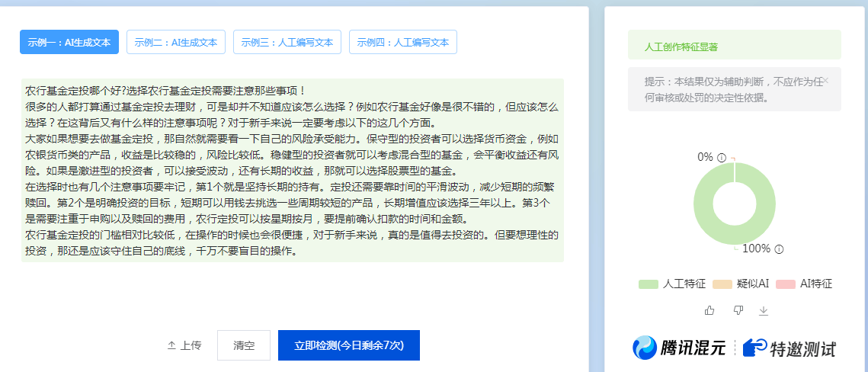Screen dimensions: 868x372
Task: Click info icon next to 0%
Action: coord(722,158)
